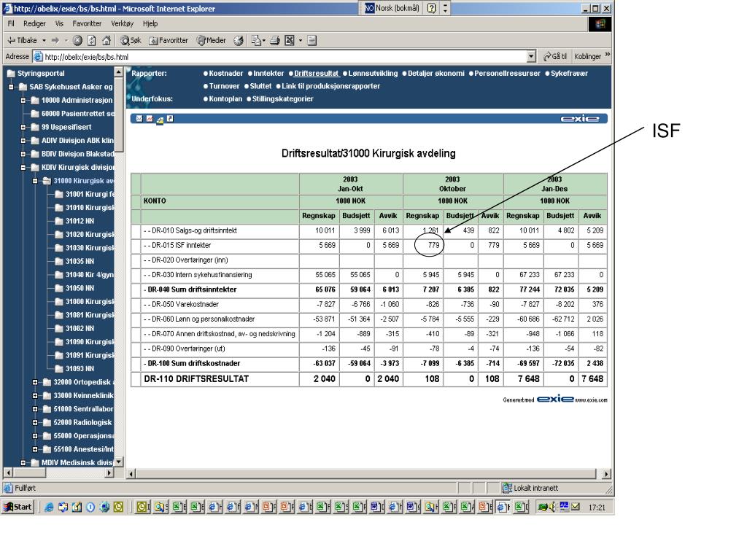747x560 pixels.
Task: Collapse SAB Sykehuset Asker tree node
Action: (x=11, y=87)
